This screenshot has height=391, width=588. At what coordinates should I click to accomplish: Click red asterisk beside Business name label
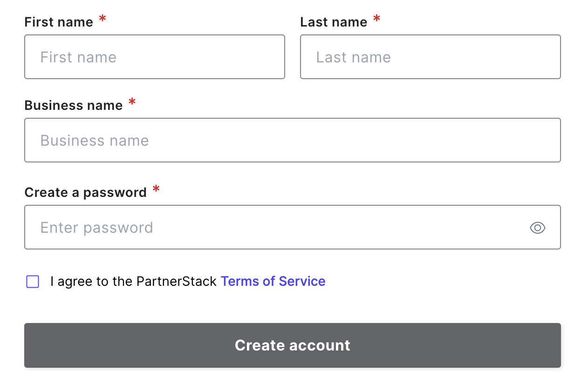point(132,103)
